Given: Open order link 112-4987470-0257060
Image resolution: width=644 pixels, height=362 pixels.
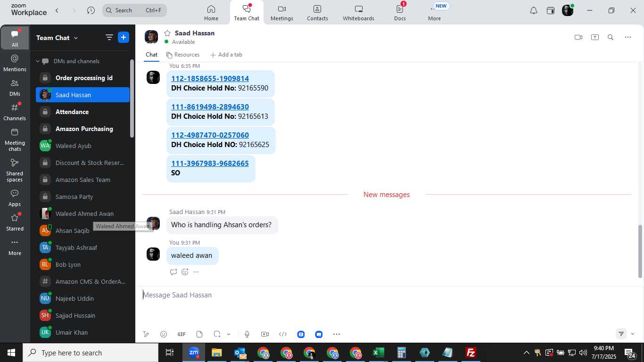Looking at the screenshot, I should tap(210, 135).
